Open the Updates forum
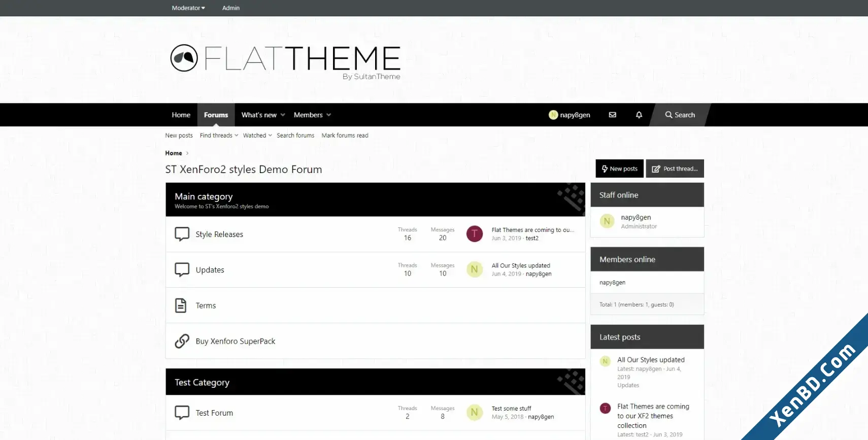 210,269
